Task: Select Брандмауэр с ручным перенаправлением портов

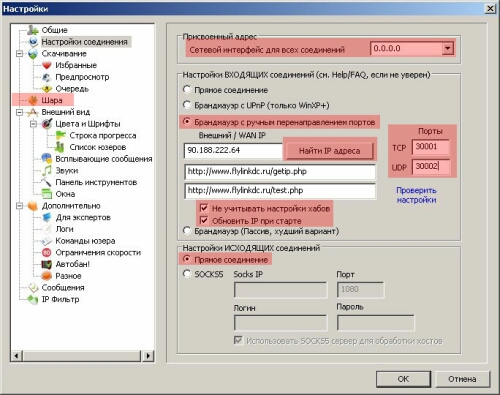Action: tap(187, 122)
